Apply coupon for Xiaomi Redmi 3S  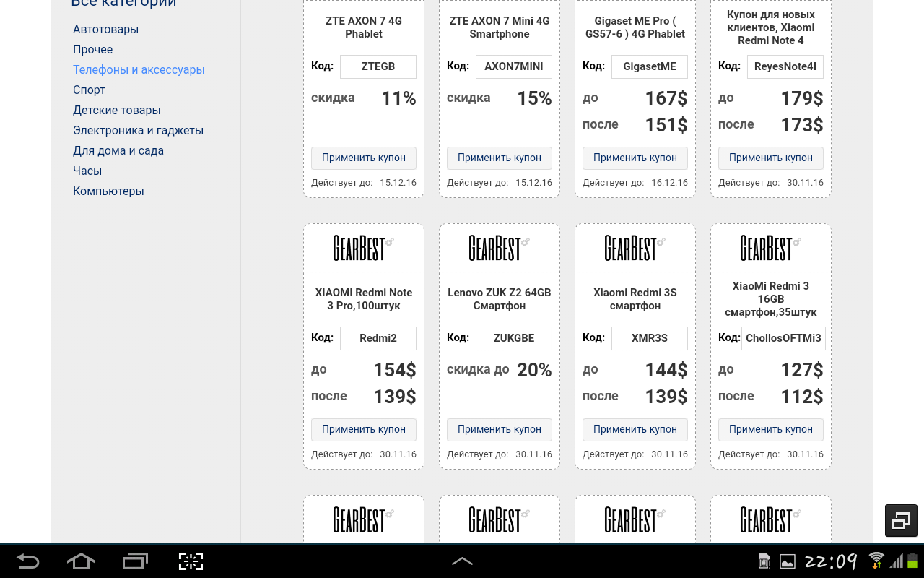(635, 429)
